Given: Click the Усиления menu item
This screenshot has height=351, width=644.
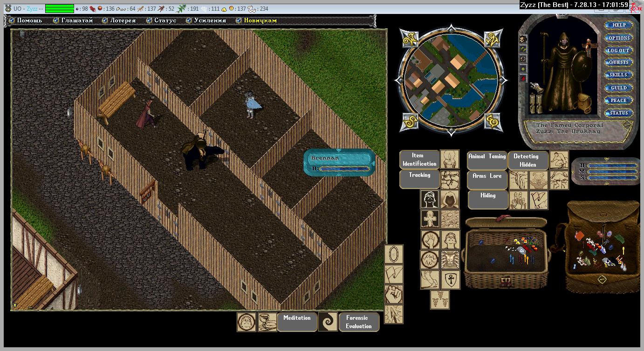Looking at the screenshot, I should click(210, 20).
